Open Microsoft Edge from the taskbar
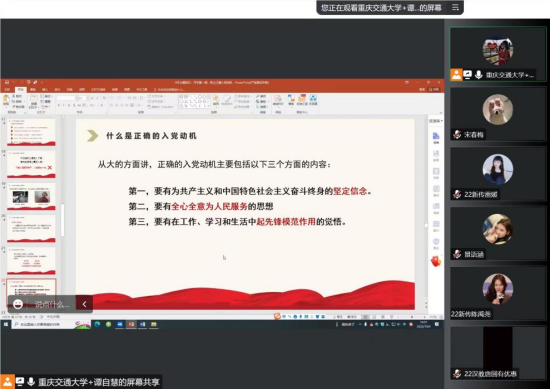 pyautogui.click(x=97, y=324)
